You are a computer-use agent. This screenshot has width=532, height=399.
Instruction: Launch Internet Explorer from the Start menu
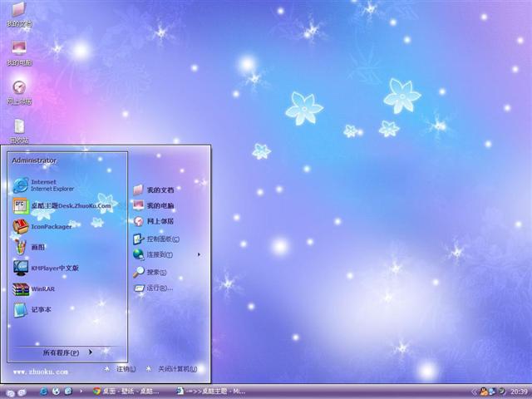[x=43, y=185]
